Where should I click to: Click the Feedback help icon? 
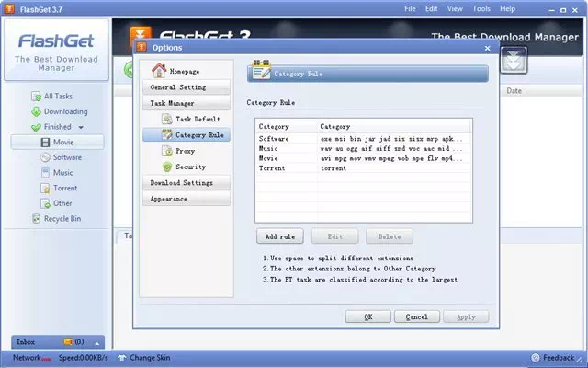click(536, 358)
